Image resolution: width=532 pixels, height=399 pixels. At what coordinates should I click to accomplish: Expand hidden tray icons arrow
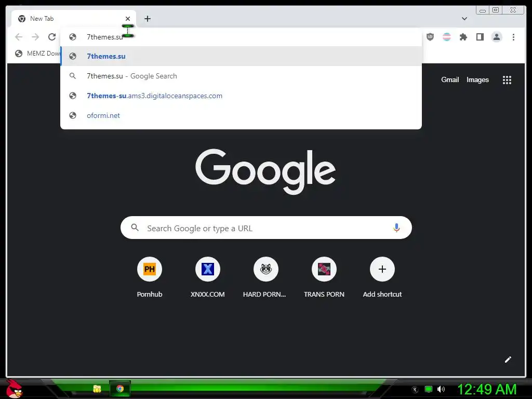(415, 390)
